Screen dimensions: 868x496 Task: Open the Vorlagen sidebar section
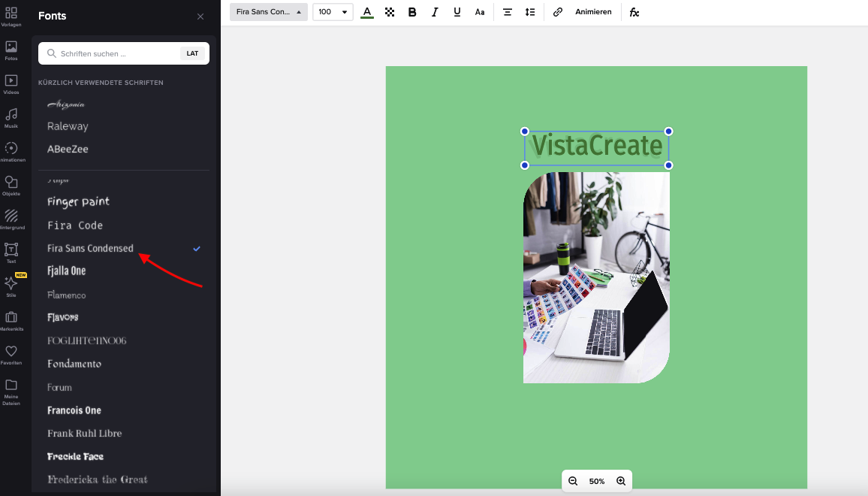tap(11, 17)
